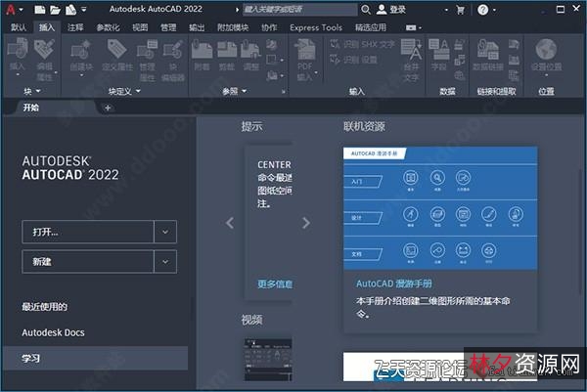Viewport: 587px width, 392px height.
Task: Click the plus new drawing tab button
Action: click(108, 108)
